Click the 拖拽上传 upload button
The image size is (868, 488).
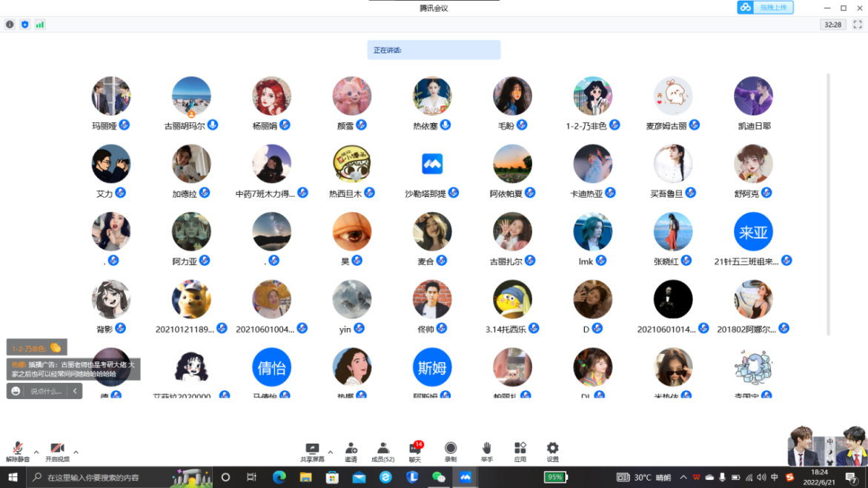pyautogui.click(x=765, y=7)
